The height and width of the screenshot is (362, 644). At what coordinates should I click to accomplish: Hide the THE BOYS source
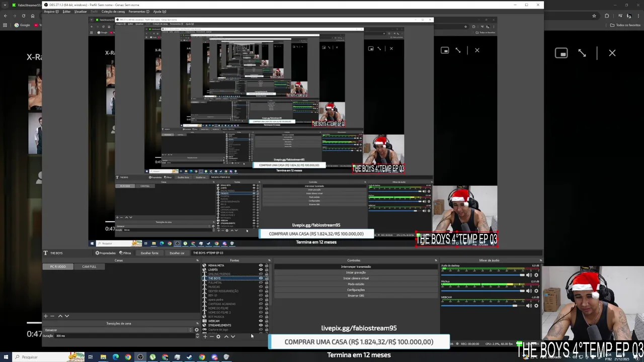click(x=261, y=278)
